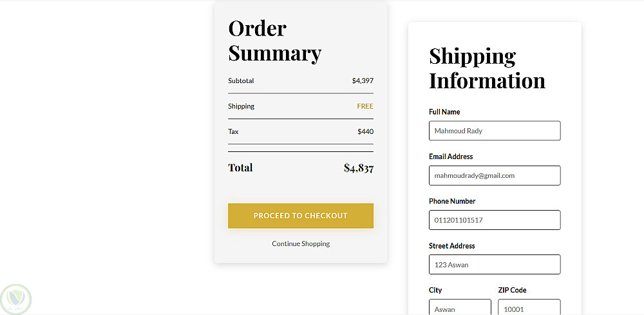Click the City input field
This screenshot has width=644, height=315.
click(x=460, y=308)
